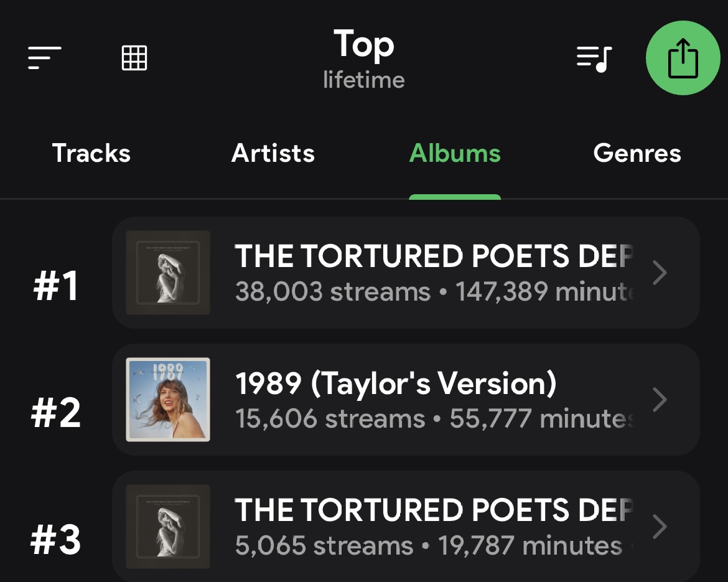Screen dimensions: 728x582
Task: Change the lifetime time range
Action: pyautogui.click(x=364, y=80)
